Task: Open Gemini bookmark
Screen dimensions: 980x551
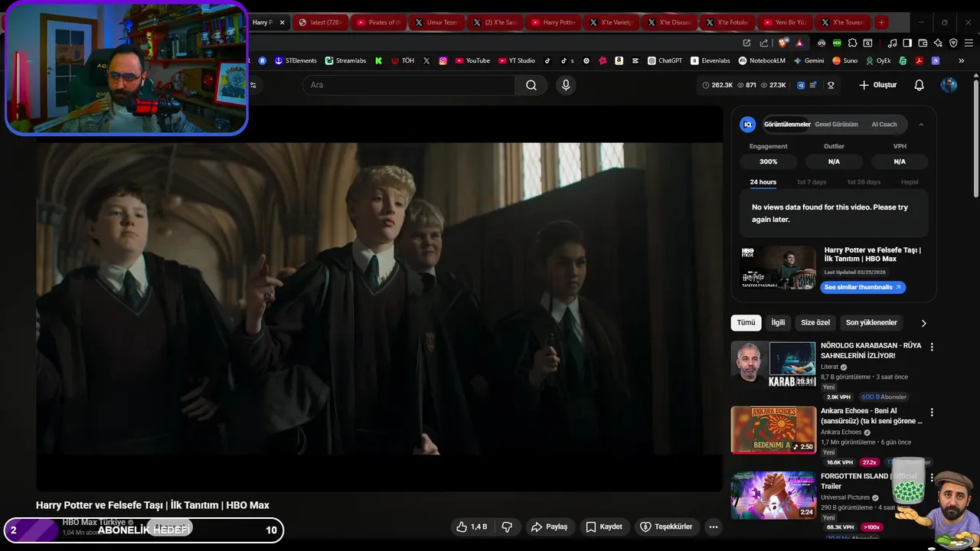Action: pos(808,60)
